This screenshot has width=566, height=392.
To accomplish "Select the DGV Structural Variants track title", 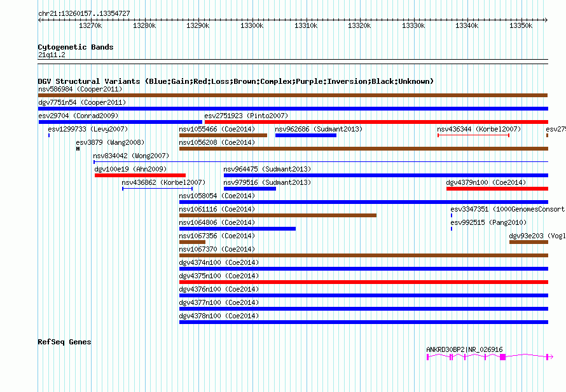I will (236, 81).
